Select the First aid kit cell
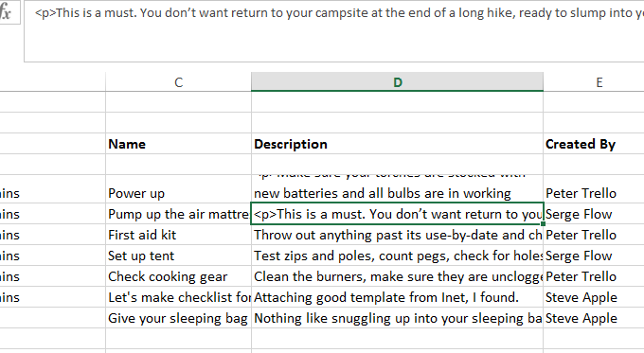 coord(178,235)
